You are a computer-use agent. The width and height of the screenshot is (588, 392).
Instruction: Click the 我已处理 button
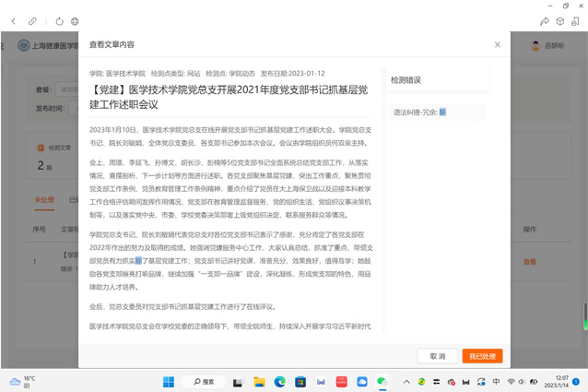[482, 356]
